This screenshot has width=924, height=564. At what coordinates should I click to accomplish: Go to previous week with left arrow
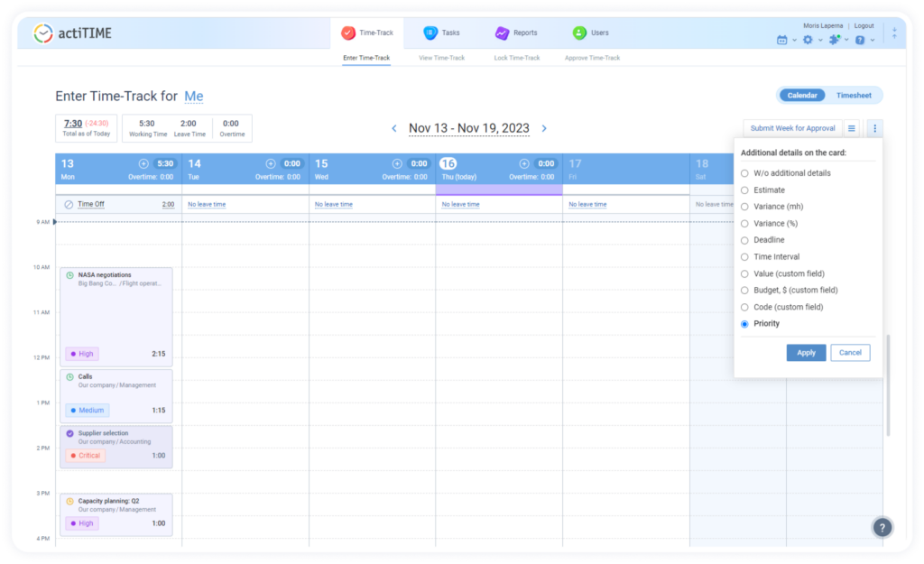pos(394,128)
